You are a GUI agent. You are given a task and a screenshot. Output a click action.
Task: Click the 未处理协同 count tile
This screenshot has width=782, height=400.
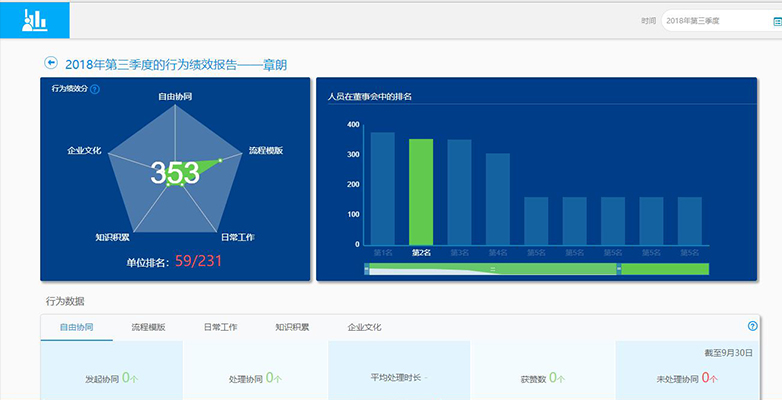[x=687, y=370]
